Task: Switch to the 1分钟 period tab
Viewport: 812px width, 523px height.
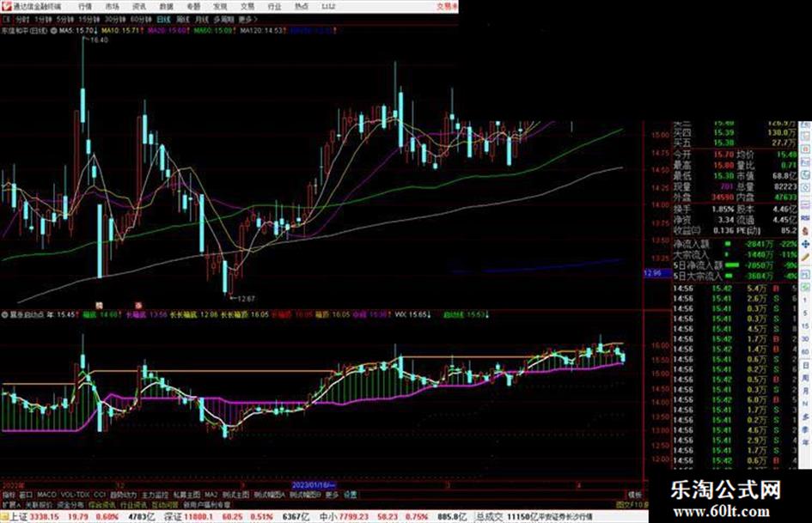Action: click(x=43, y=19)
